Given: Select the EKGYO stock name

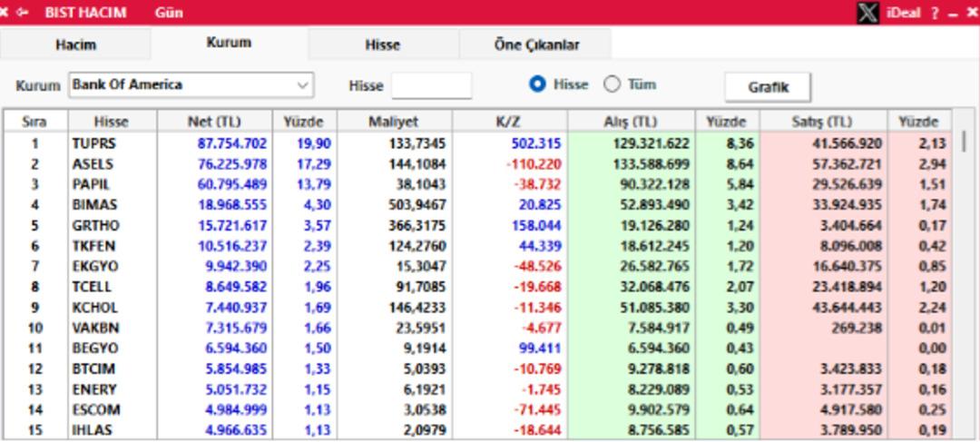Looking at the screenshot, I should [95, 266].
